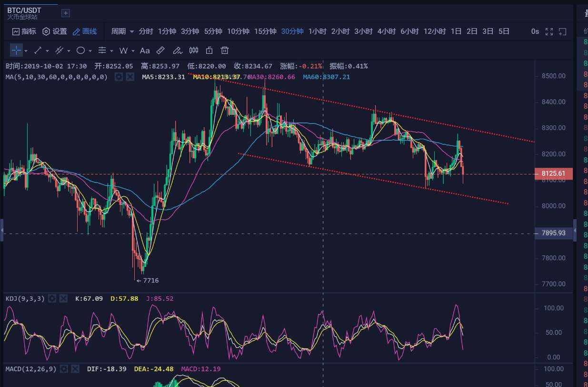This screenshot has width=588, height=387.
Task: Click the 0s countdown timer
Action: pos(535,31)
